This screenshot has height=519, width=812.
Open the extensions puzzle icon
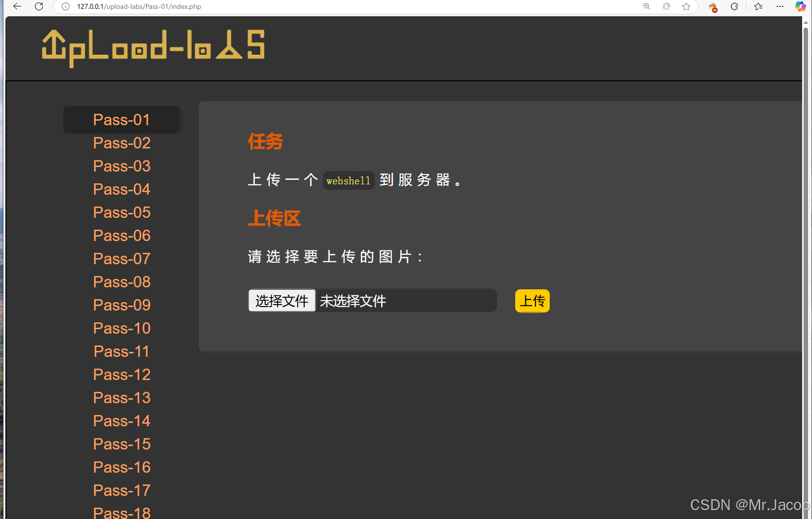tap(734, 6)
